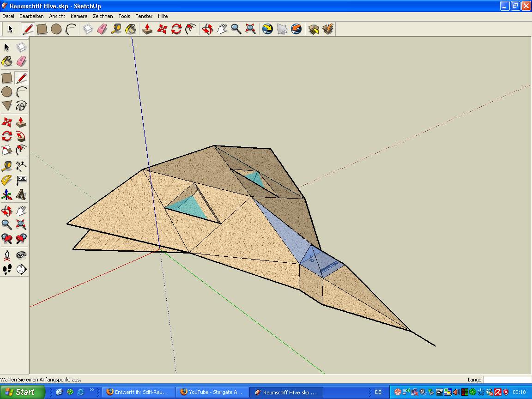Select the Freehand drawing tool
Image resolution: width=532 pixels, height=399 pixels.
(x=21, y=106)
